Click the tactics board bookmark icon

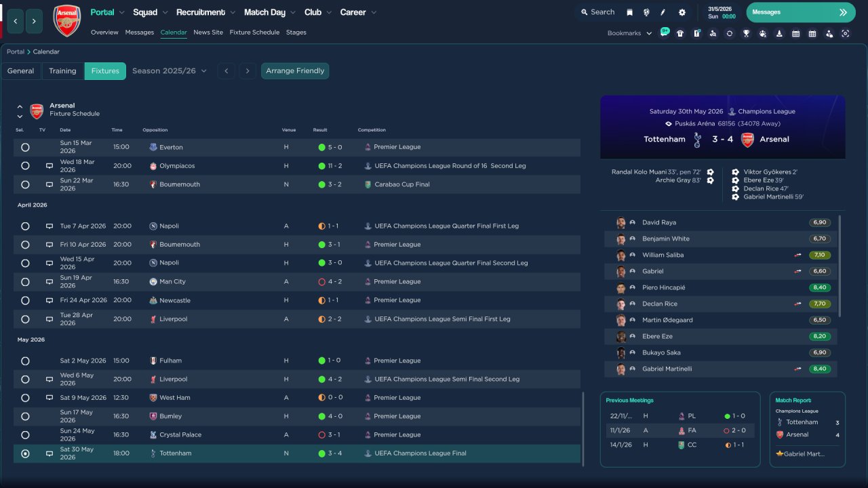696,33
